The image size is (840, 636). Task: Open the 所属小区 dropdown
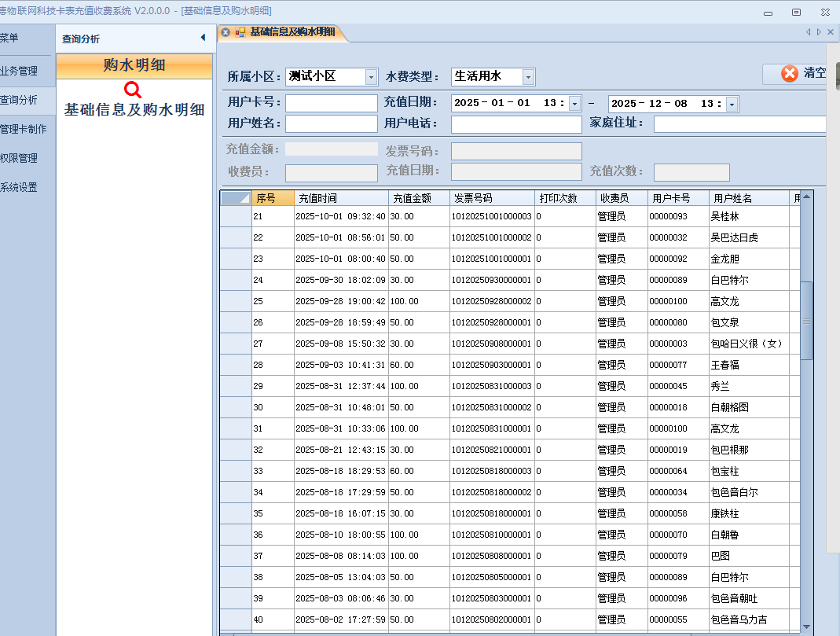371,77
